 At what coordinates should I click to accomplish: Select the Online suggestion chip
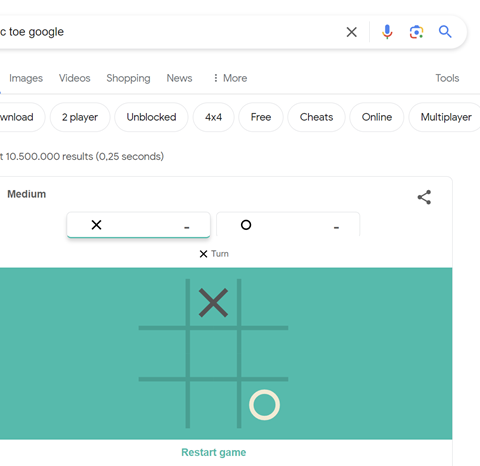point(377,117)
